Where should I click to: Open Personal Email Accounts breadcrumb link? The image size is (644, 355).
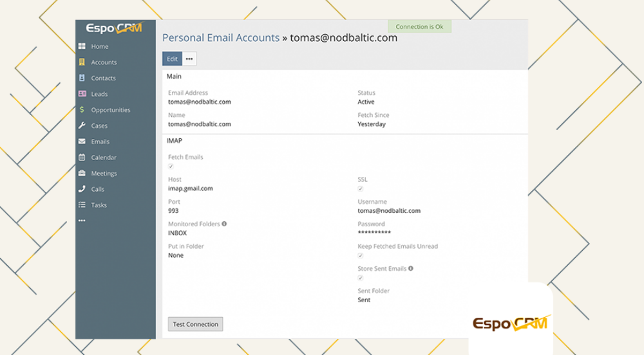(221, 38)
